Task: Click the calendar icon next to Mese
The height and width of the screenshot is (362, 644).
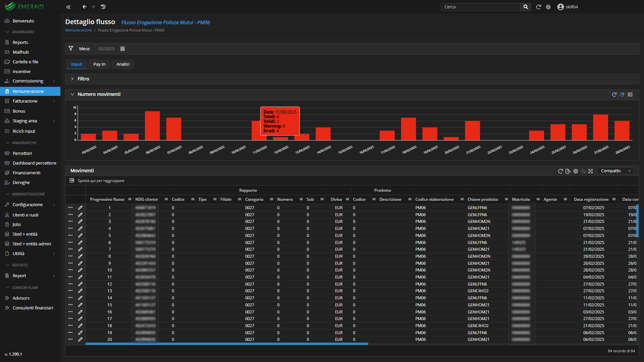Action: pos(122,49)
